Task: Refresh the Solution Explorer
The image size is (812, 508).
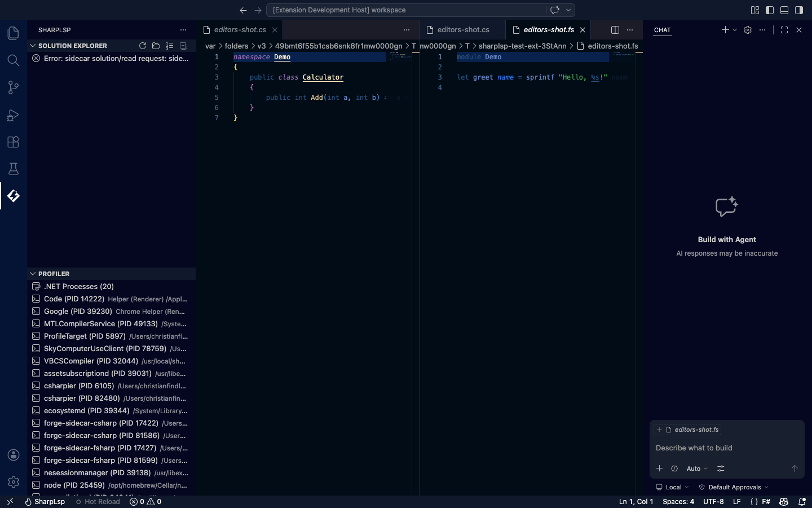Action: click(143, 46)
